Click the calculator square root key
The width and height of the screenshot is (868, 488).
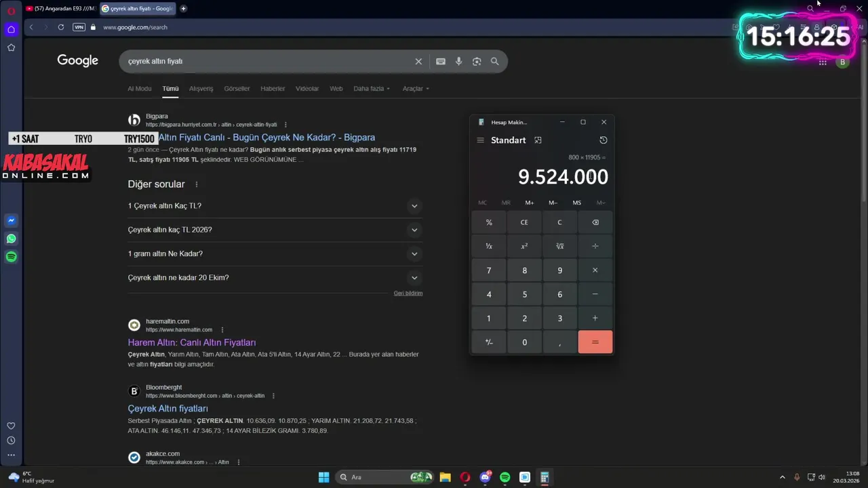coord(559,246)
